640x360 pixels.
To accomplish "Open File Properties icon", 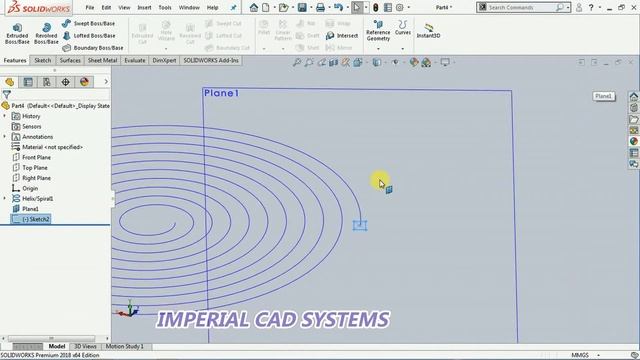I will [x=388, y=7].
